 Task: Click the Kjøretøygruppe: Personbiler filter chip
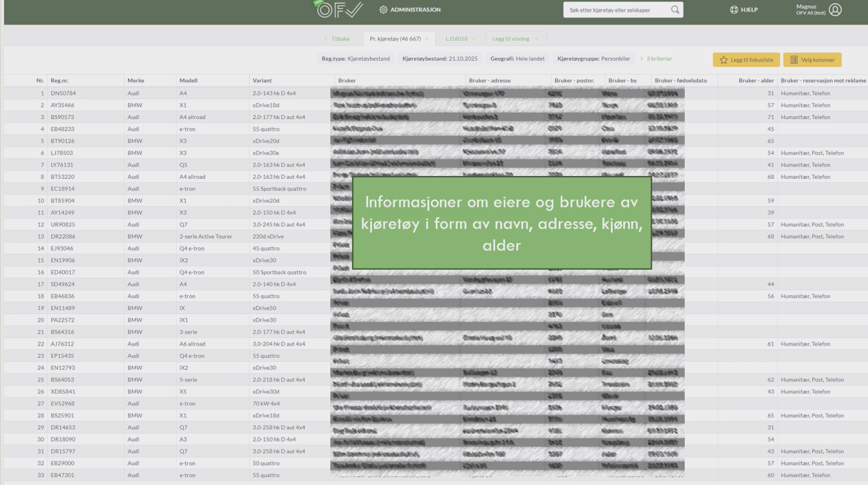593,59
